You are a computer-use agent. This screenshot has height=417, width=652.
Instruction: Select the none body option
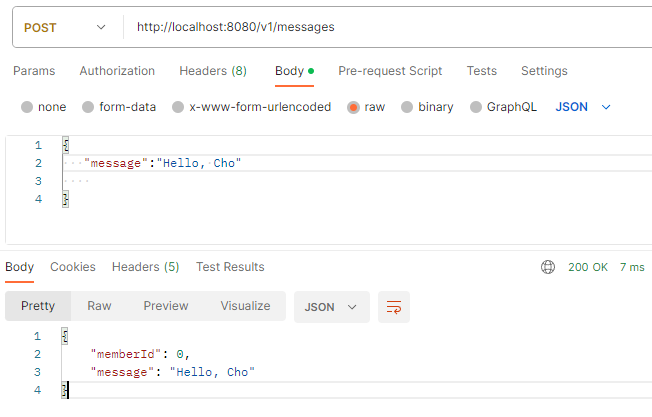tap(44, 107)
